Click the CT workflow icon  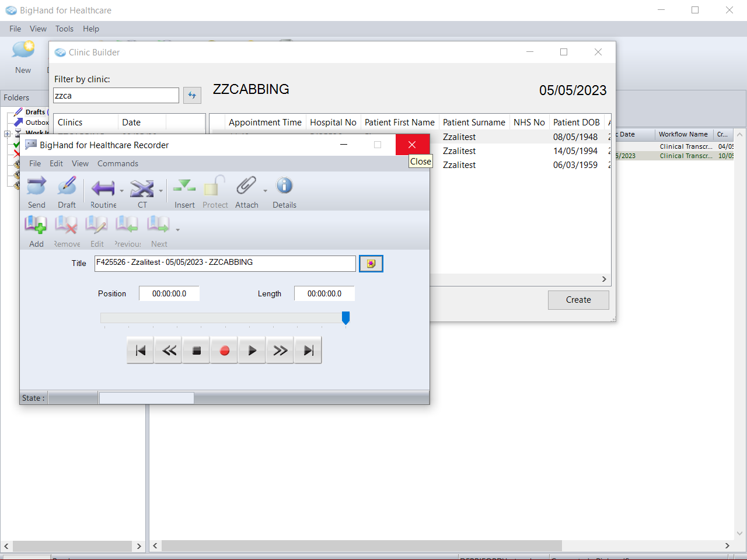pyautogui.click(x=142, y=188)
